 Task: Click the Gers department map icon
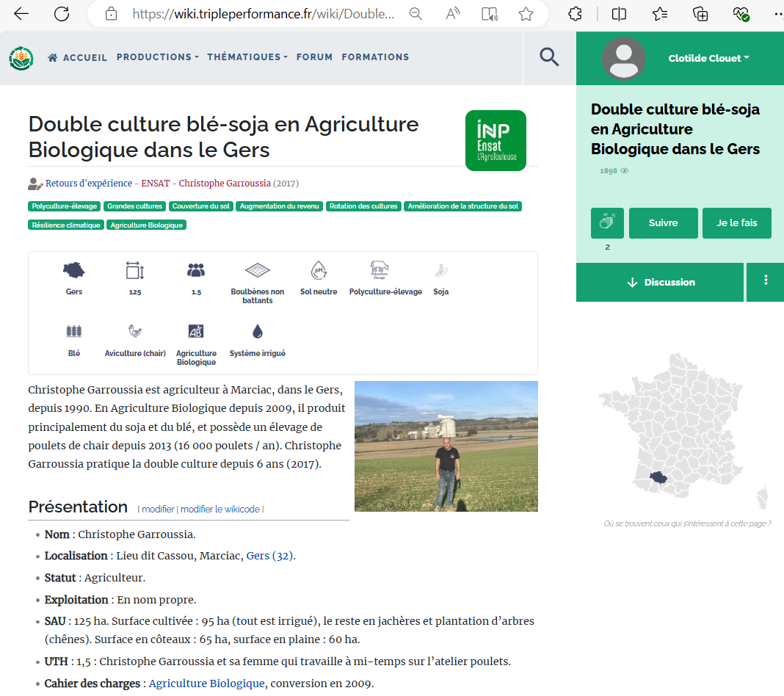click(x=74, y=270)
